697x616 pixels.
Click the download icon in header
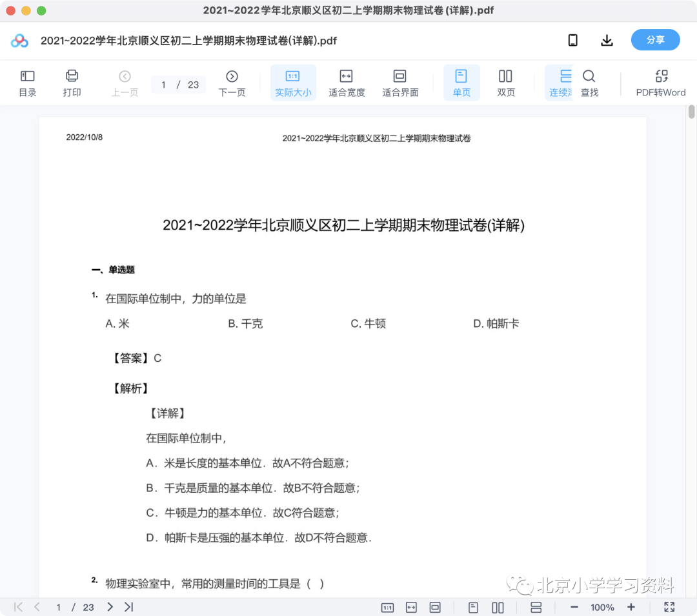coord(607,41)
